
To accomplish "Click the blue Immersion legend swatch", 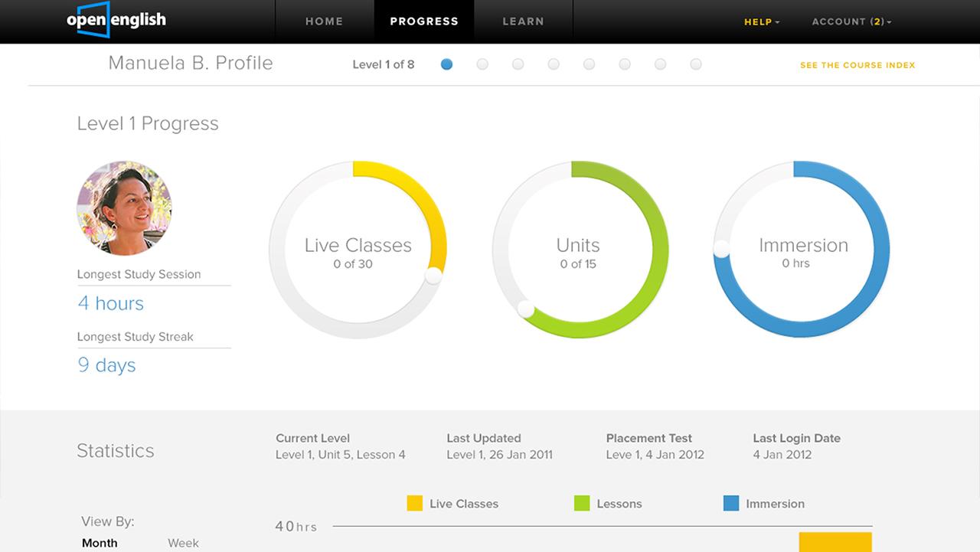I will click(x=731, y=503).
